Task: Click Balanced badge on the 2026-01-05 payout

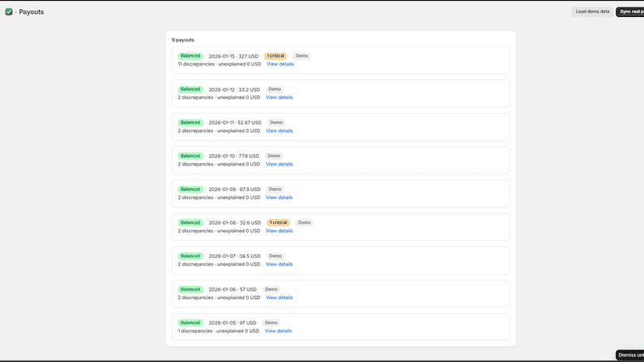Action: pyautogui.click(x=190, y=322)
